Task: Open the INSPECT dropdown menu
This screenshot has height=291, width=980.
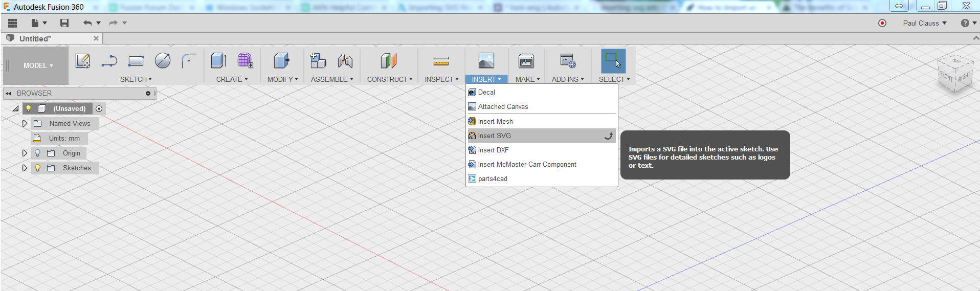Action: 441,79
